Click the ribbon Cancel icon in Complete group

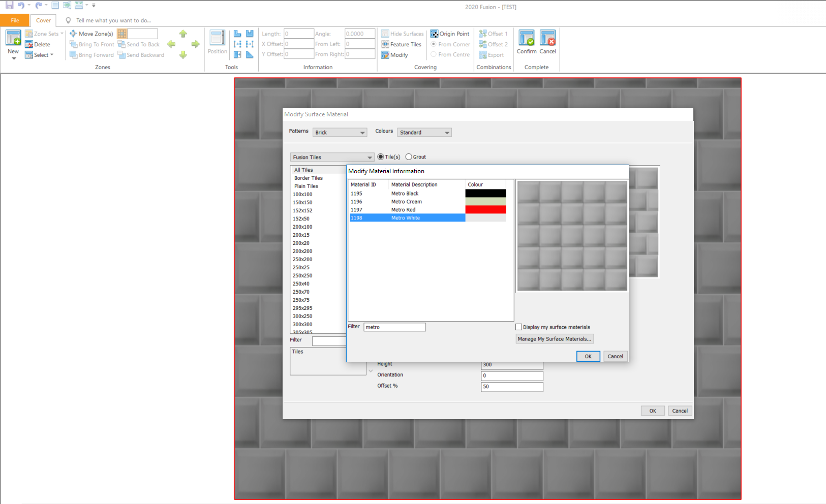547,38
